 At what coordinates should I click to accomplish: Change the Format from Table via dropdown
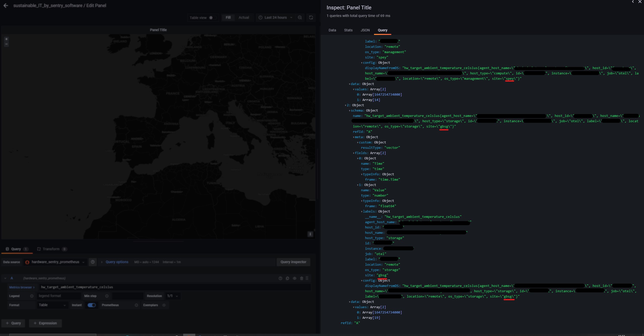52,305
